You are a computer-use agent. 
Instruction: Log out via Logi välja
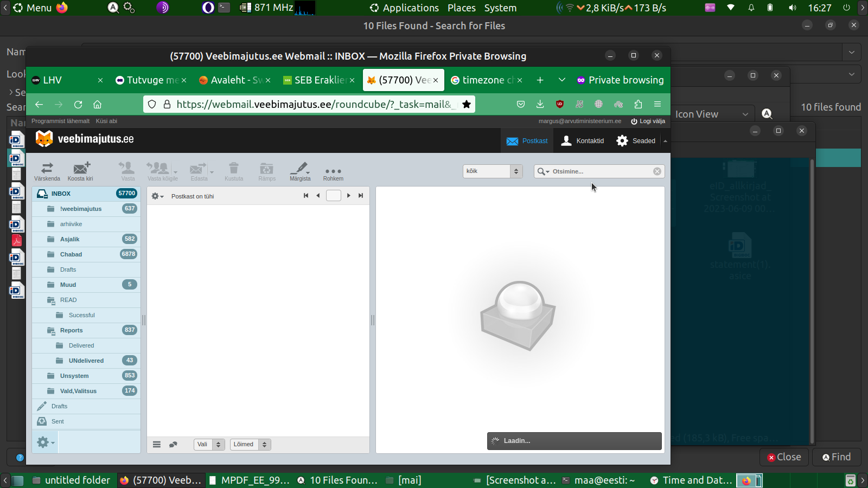pos(648,121)
